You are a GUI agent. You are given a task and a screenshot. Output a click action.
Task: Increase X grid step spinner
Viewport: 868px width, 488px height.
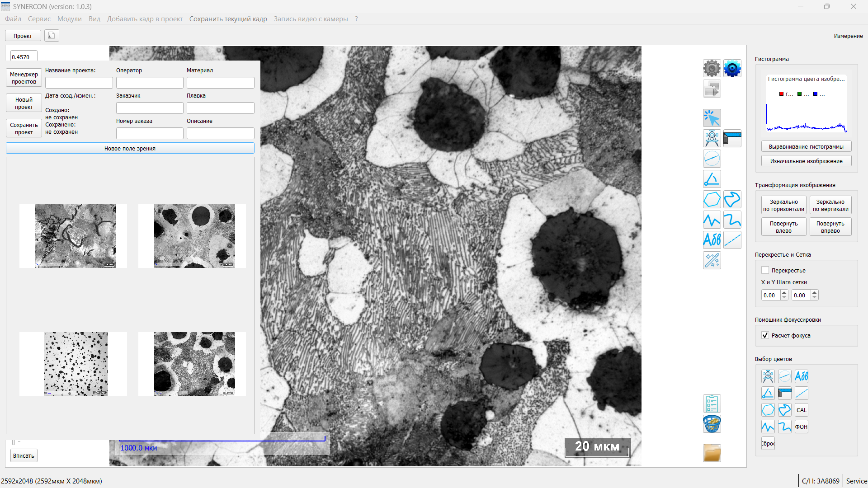tap(784, 293)
